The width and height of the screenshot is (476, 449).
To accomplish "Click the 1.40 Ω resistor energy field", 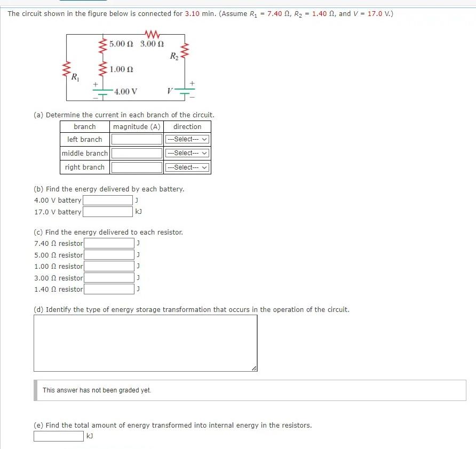I will (109, 289).
